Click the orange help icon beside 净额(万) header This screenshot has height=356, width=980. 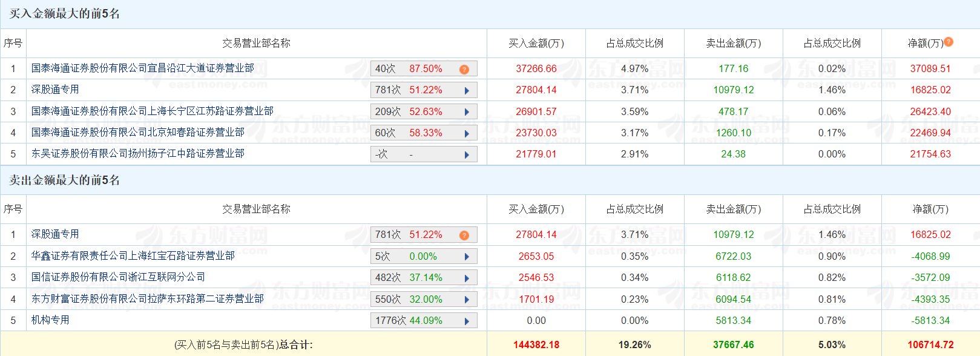[x=949, y=42]
